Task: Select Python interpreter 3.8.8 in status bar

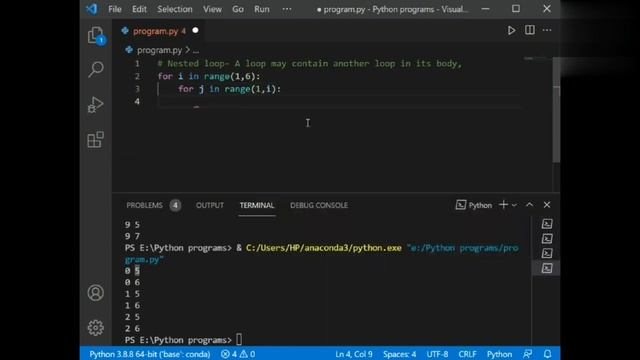Action: tap(149, 354)
